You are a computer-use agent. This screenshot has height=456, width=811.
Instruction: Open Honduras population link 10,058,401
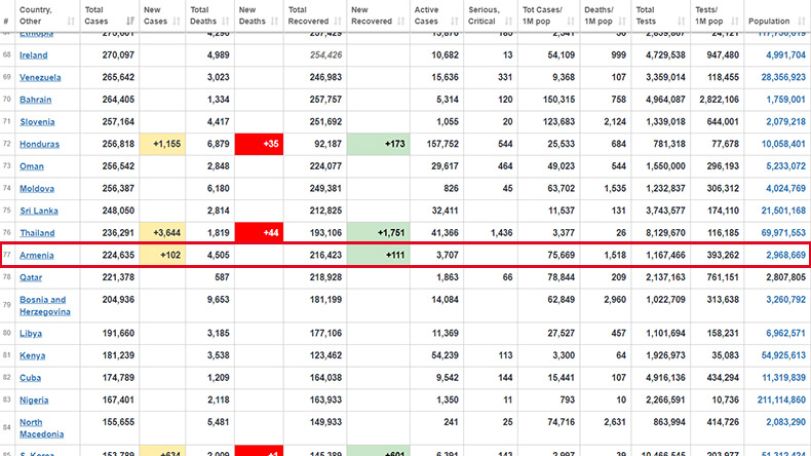pyautogui.click(x=783, y=144)
